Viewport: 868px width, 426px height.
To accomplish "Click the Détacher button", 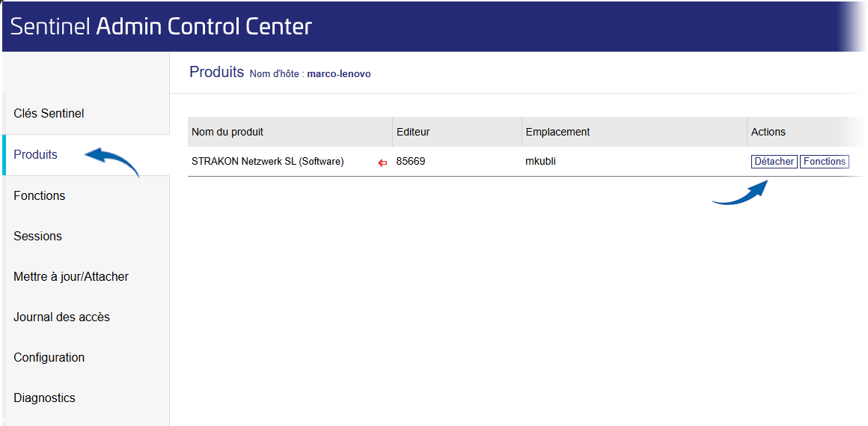I will [774, 162].
